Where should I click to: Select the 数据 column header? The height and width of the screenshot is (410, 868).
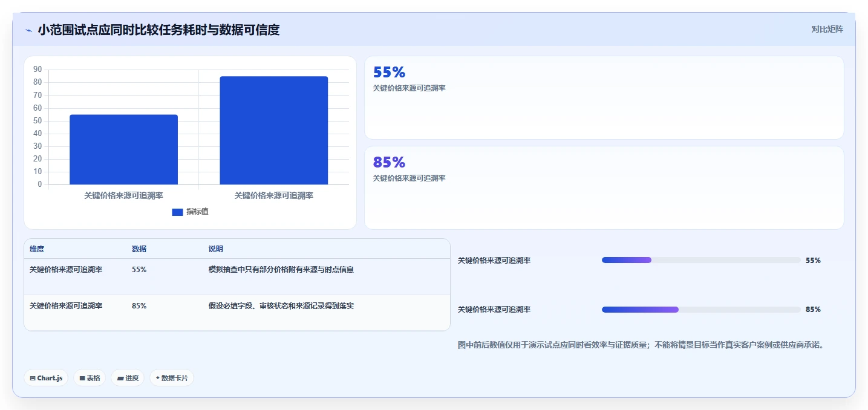coord(139,249)
